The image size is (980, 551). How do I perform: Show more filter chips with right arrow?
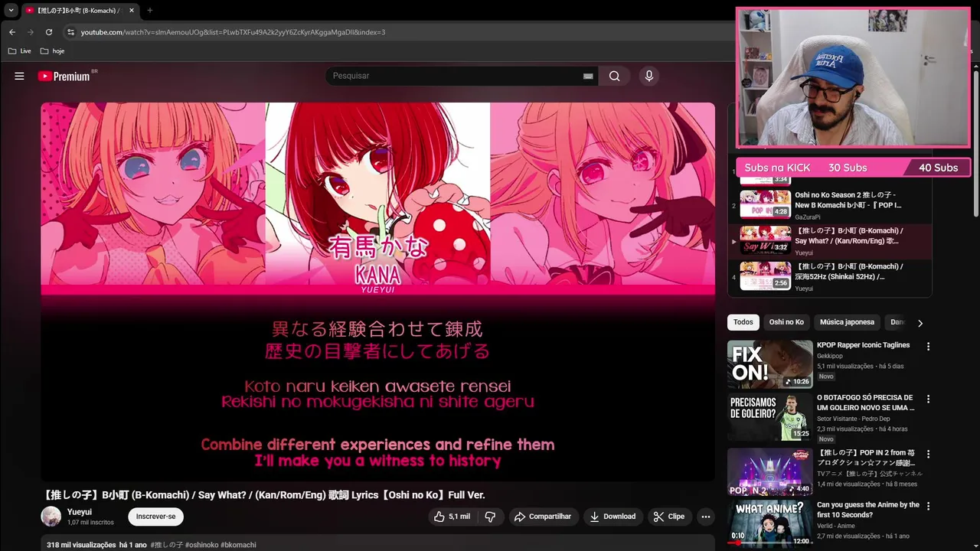[920, 323]
